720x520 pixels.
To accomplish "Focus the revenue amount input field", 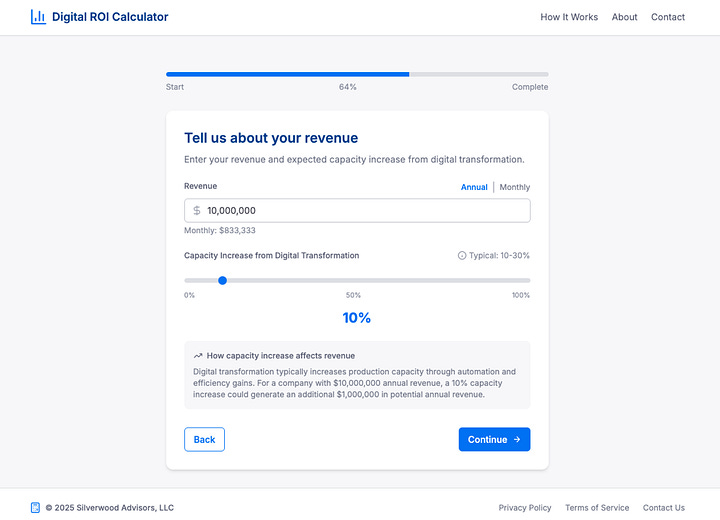I will tap(357, 210).
